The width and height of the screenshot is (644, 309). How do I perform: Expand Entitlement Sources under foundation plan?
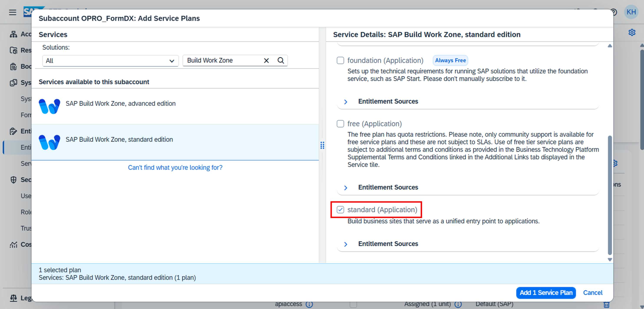[x=346, y=102]
